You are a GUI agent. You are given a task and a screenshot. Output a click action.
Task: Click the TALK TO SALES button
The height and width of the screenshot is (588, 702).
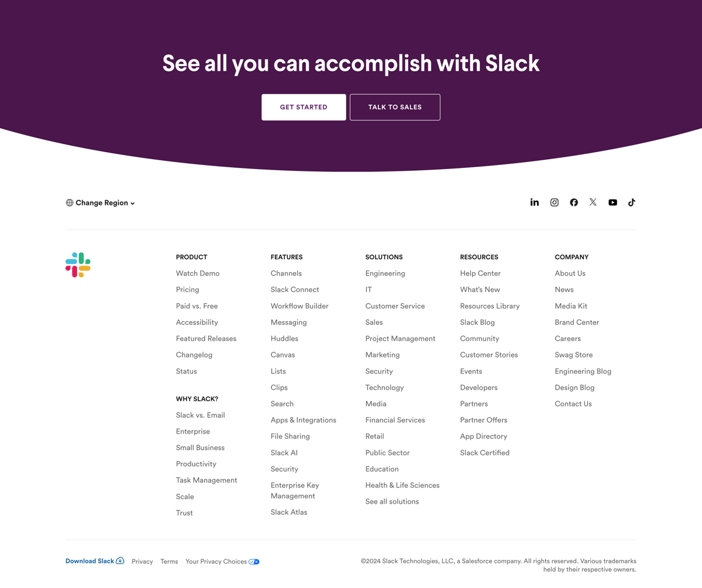click(395, 107)
